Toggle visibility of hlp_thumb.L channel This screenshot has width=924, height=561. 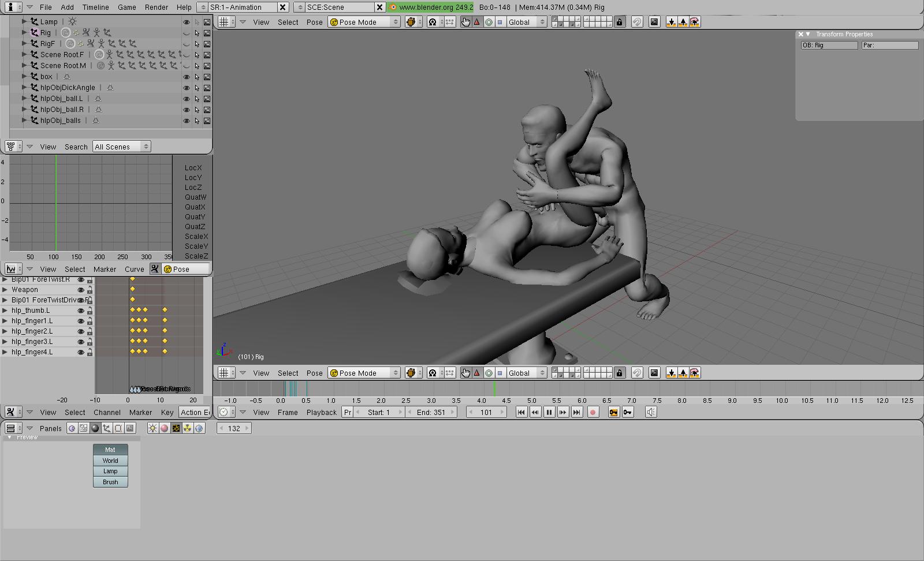(81, 311)
